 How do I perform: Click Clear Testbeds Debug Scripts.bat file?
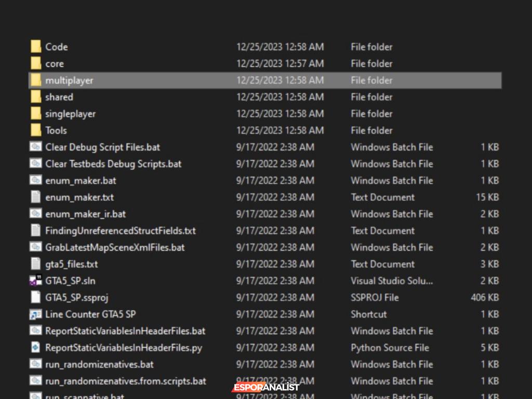(113, 164)
